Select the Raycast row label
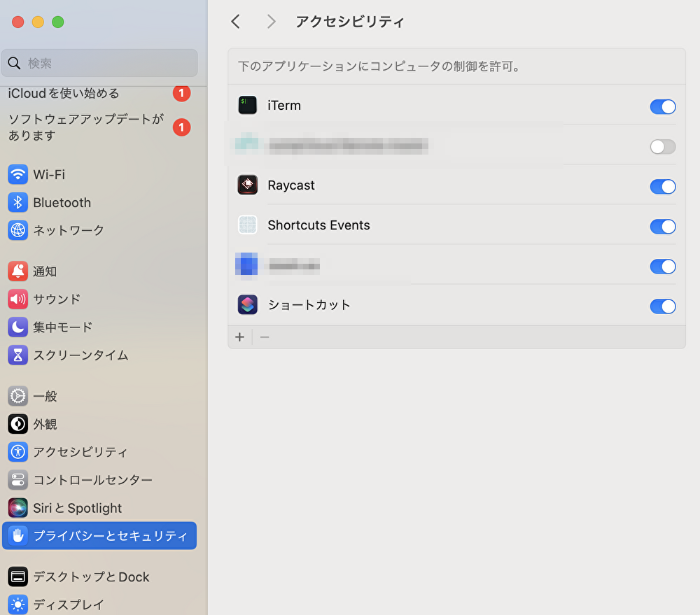 291,185
